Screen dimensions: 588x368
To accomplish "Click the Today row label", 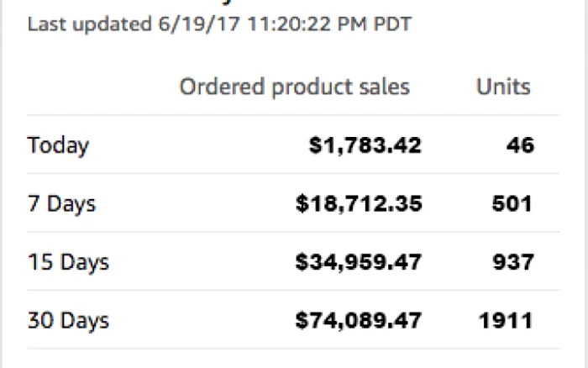I will pos(58,145).
